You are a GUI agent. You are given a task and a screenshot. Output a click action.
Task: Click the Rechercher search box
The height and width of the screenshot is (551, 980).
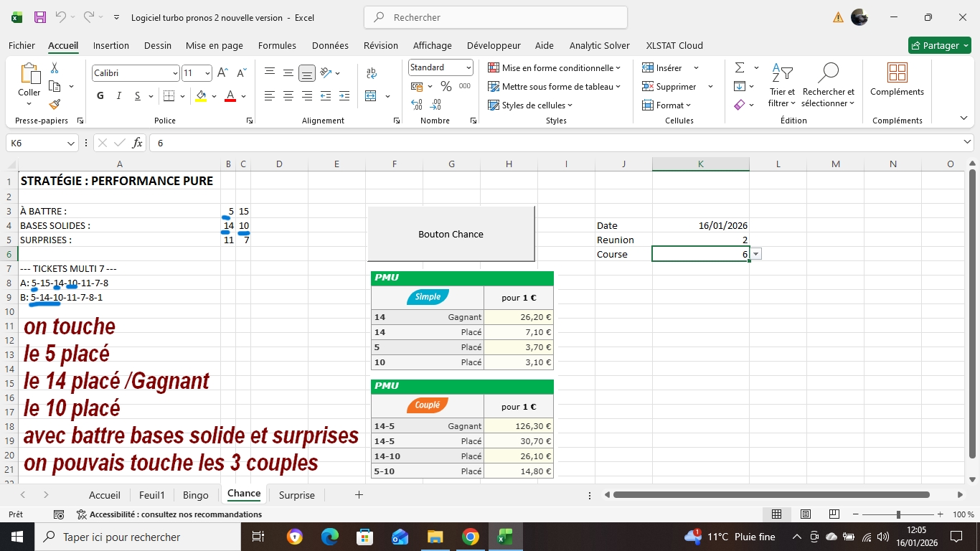pos(496,17)
